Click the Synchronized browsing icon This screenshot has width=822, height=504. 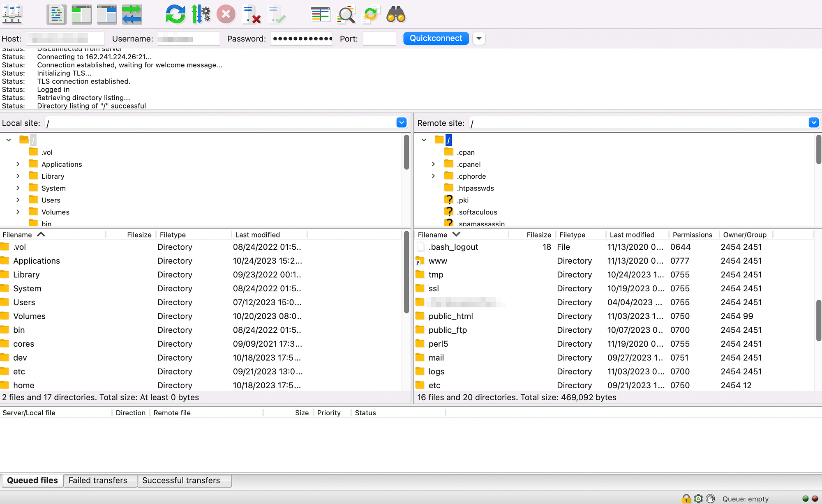click(132, 15)
